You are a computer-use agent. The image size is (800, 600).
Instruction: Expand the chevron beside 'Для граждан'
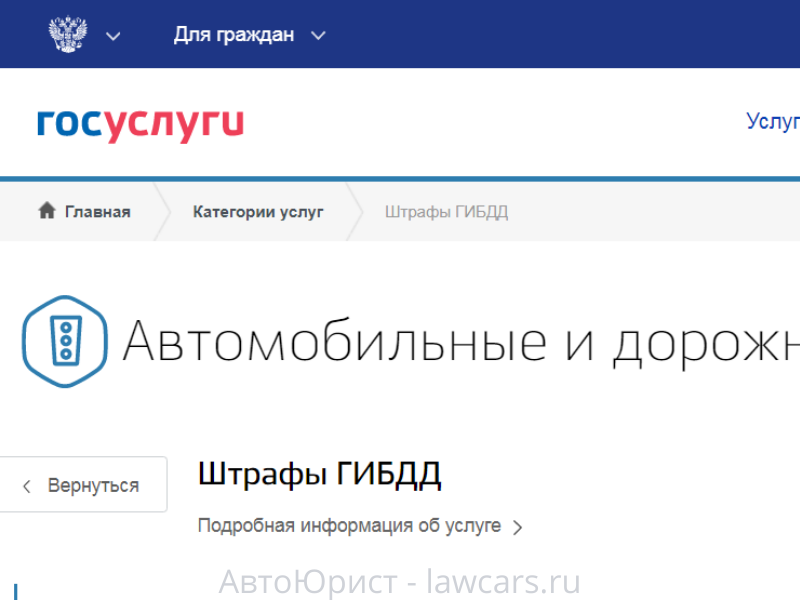[x=318, y=36]
